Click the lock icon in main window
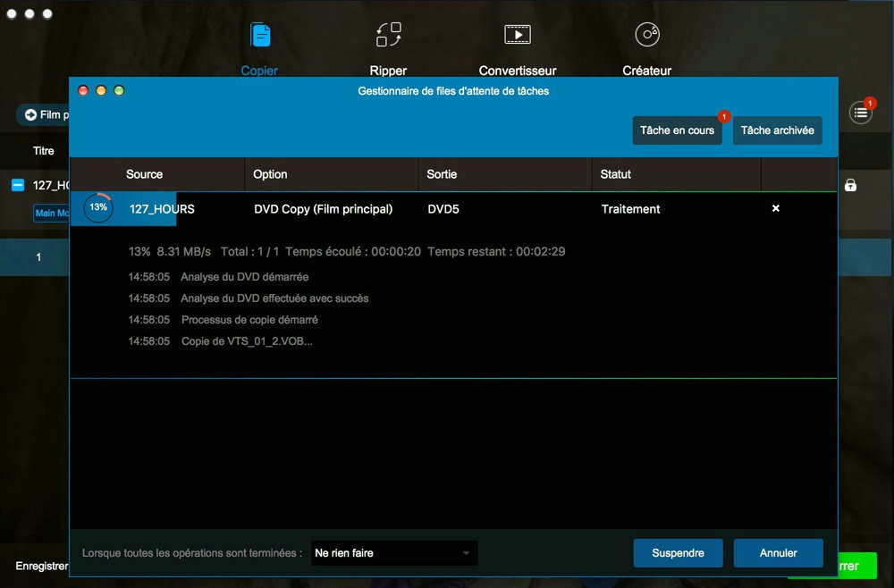894x588 pixels. point(850,185)
